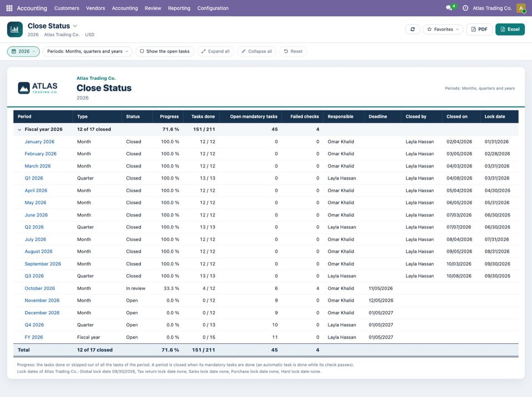This screenshot has height=397, width=532.
Task: Open the Customers menu
Action: (67, 8)
